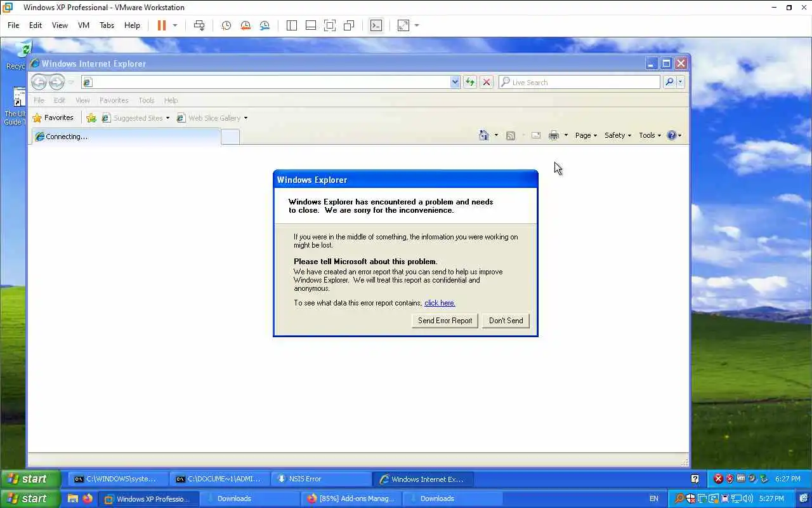Image resolution: width=812 pixels, height=508 pixels.
Task: Open File Explorer from host taskbar
Action: tap(72, 498)
